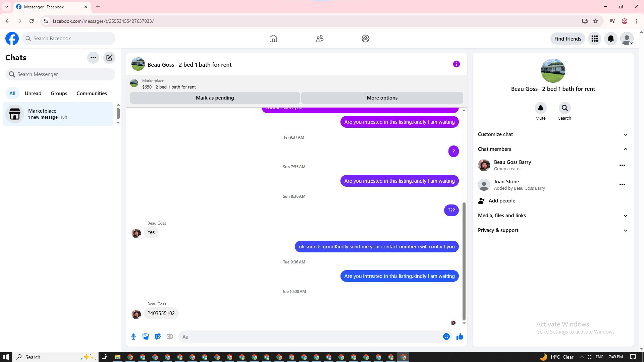Open the emoji picker in message box
The height and width of the screenshot is (362, 644).
coord(446,337)
